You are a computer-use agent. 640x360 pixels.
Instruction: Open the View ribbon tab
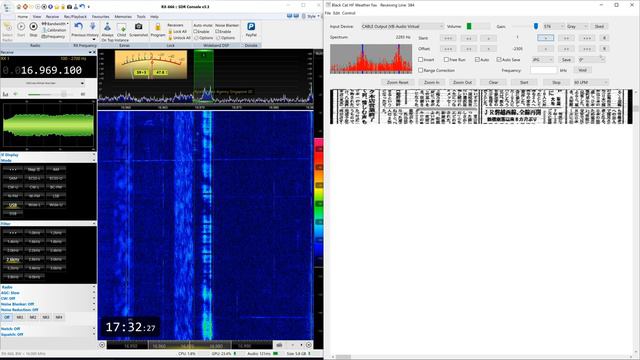point(37,17)
